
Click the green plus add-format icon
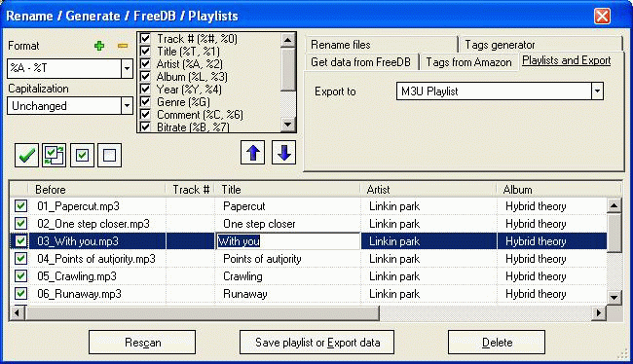(99, 46)
